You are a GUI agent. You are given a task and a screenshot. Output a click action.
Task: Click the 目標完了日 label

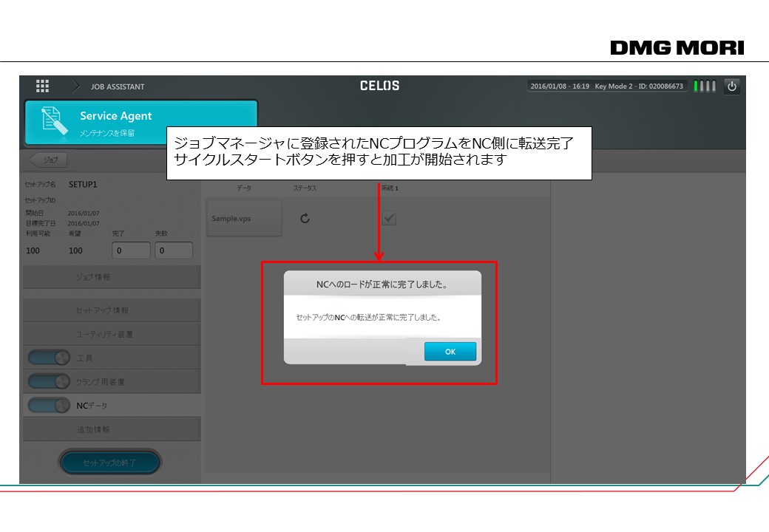coord(41,223)
